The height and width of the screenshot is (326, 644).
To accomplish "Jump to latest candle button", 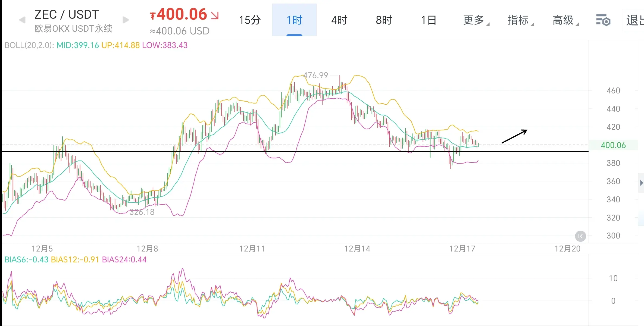I will pyautogui.click(x=580, y=236).
